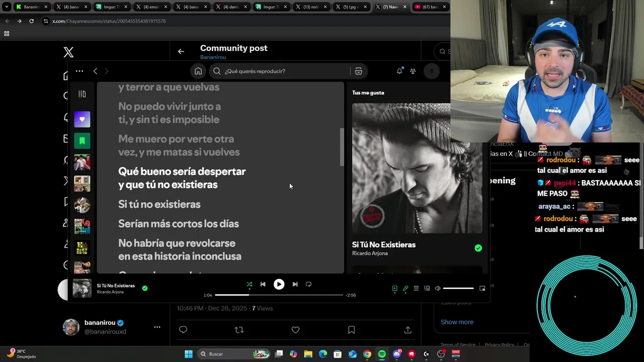Toggle shuffle in Spotify player
This screenshot has height=362, width=644.
click(250, 284)
